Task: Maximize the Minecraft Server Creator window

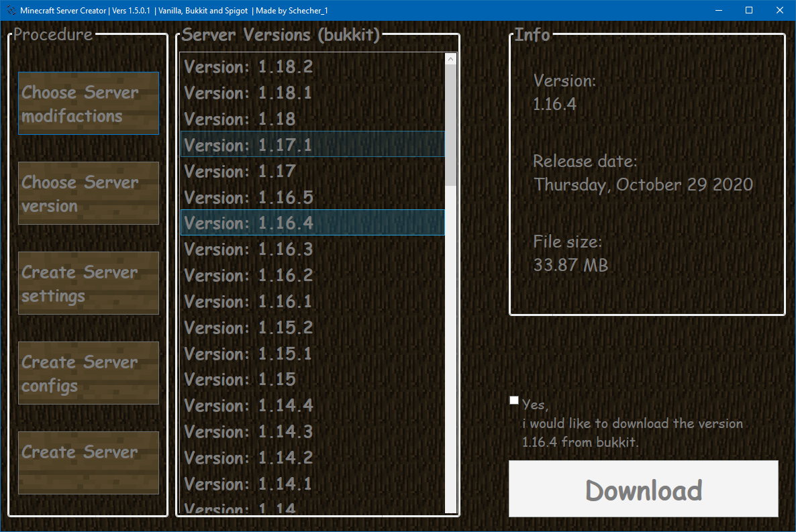Action: tap(749, 10)
